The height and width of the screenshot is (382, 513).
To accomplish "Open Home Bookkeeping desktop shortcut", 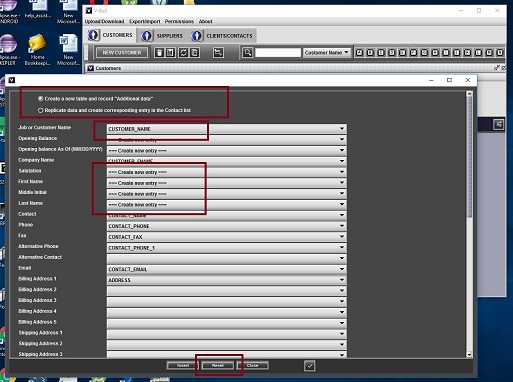I will [37, 50].
